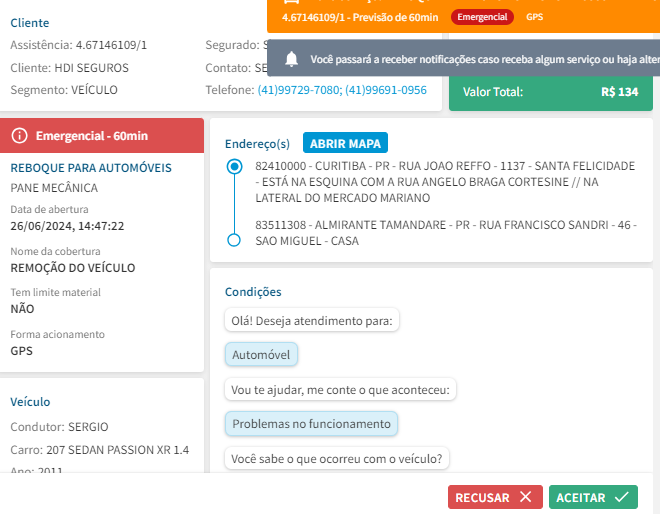Click the Condições section heading
This screenshot has height=514, width=660.
(x=253, y=292)
